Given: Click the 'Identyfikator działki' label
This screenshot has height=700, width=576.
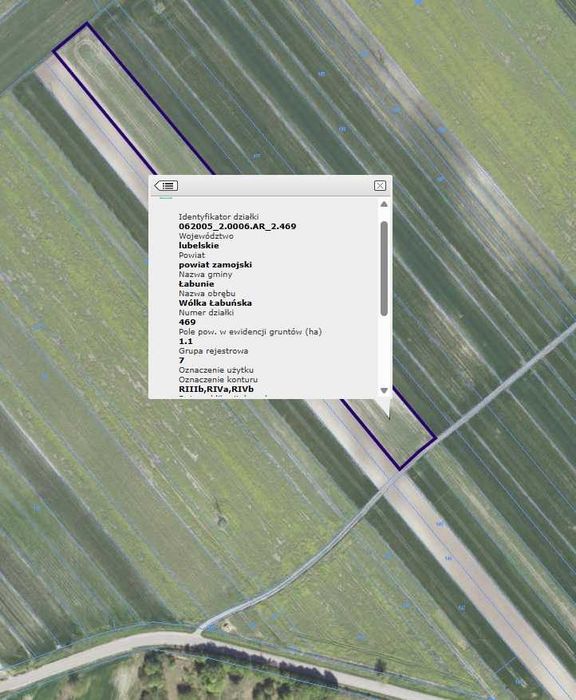Looking at the screenshot, I should [218, 217].
